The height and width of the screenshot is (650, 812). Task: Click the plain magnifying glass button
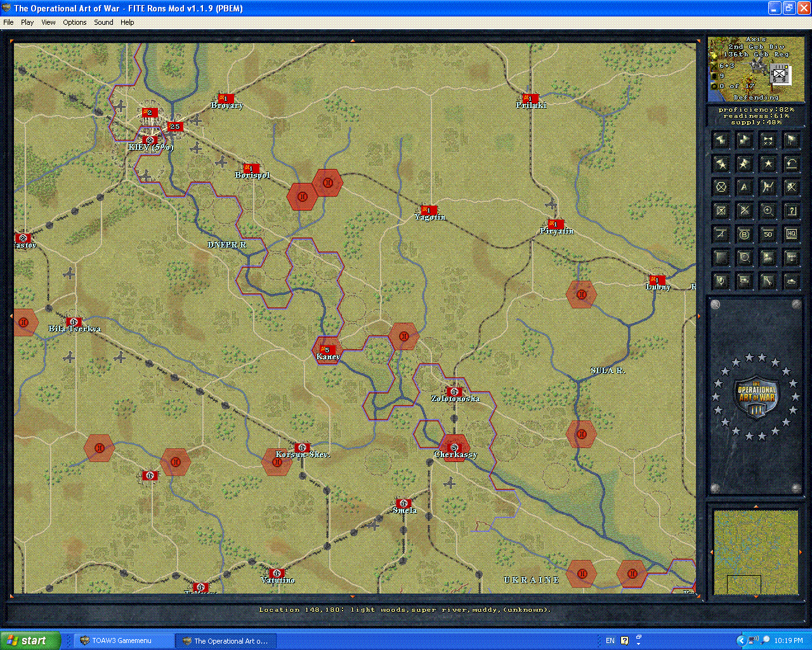pyautogui.click(x=744, y=258)
